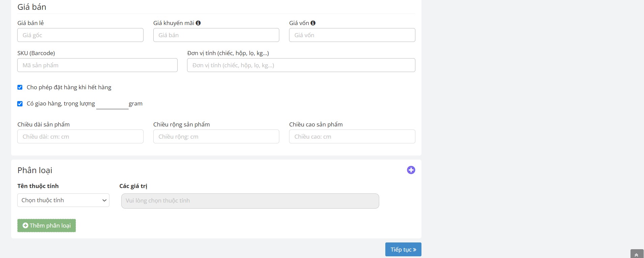
Task: Focus the Đơn vị tính input field
Action: coord(301,65)
